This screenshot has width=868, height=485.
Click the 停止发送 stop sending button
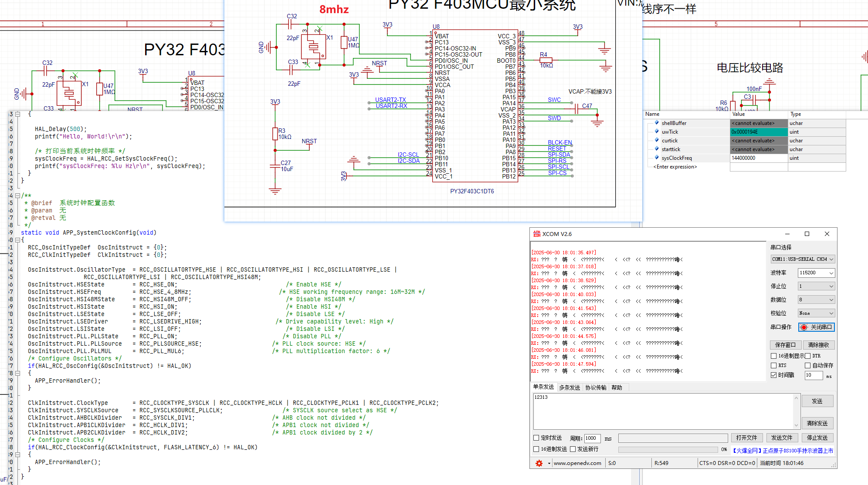tap(817, 438)
